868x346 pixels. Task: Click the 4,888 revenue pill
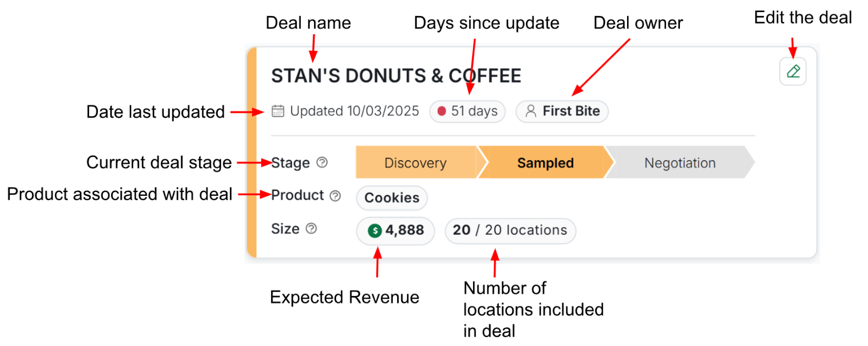pos(395,230)
